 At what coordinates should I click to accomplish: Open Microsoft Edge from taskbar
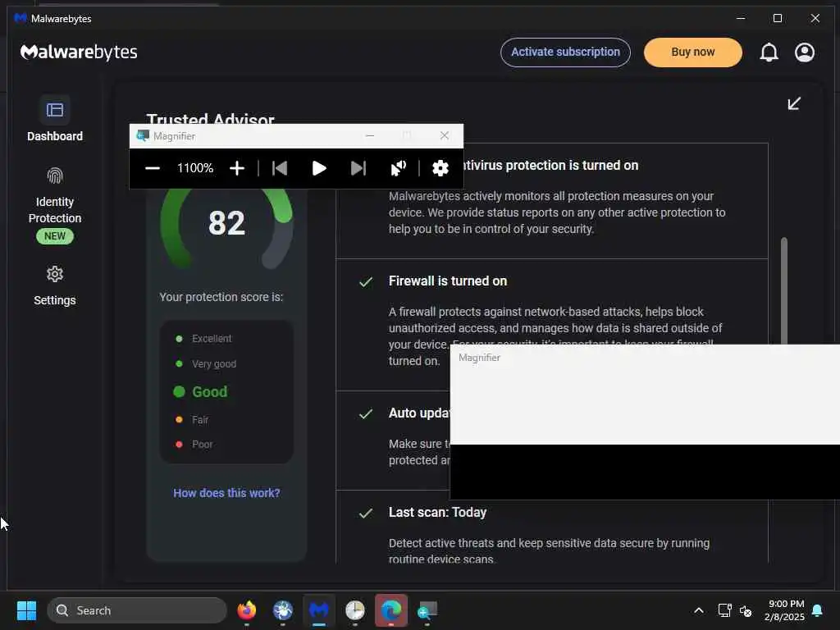391,610
